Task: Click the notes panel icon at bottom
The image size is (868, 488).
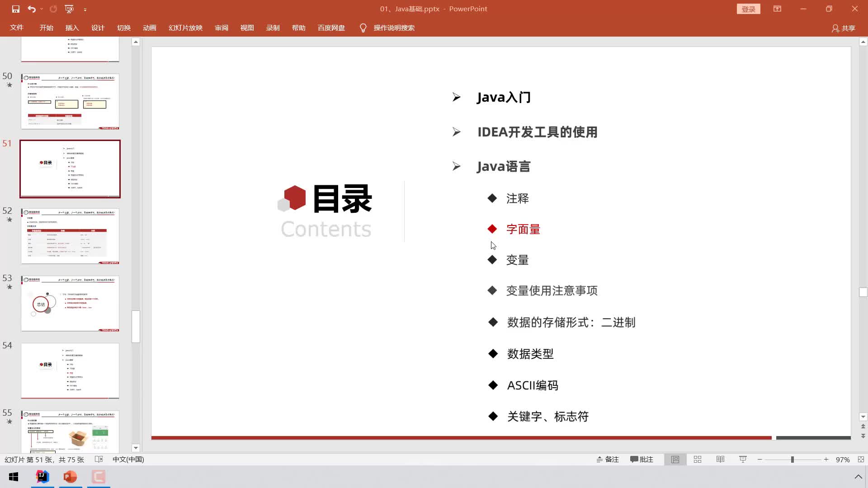Action: [x=608, y=460]
